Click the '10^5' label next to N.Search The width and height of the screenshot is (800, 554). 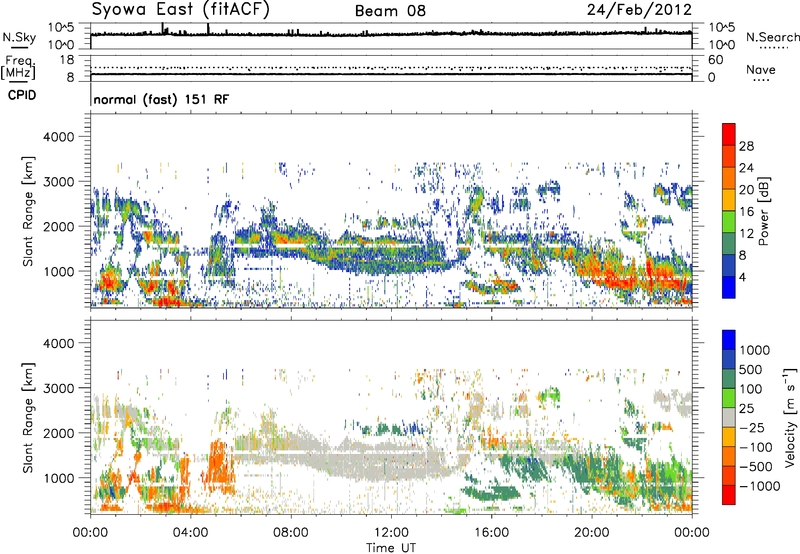tap(722, 28)
